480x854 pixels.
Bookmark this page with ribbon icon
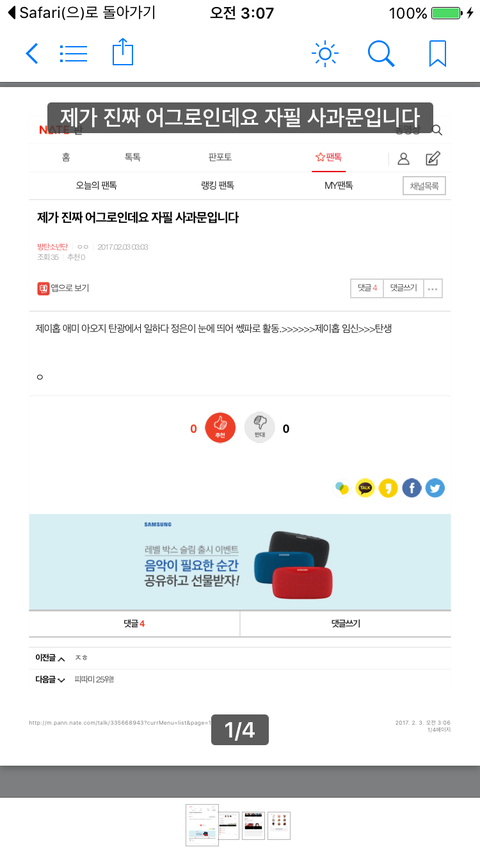(x=438, y=53)
